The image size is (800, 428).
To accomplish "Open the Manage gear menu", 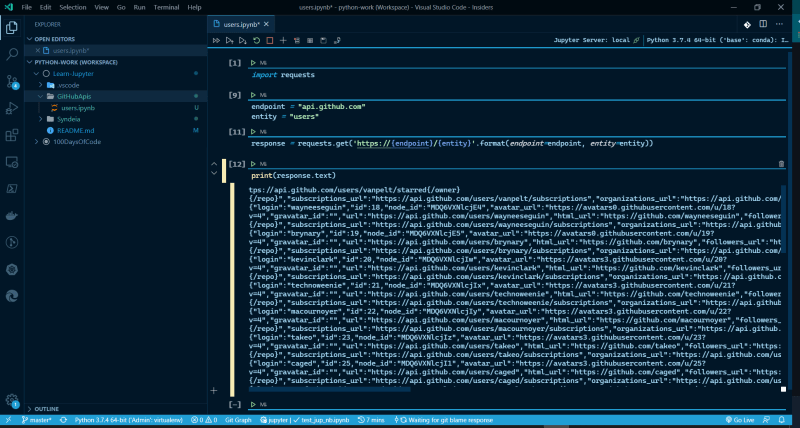I will [x=12, y=399].
